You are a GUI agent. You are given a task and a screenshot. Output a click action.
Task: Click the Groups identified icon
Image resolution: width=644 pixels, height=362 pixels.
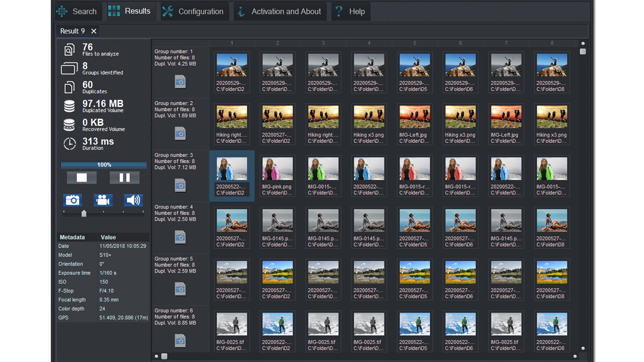pos(69,68)
